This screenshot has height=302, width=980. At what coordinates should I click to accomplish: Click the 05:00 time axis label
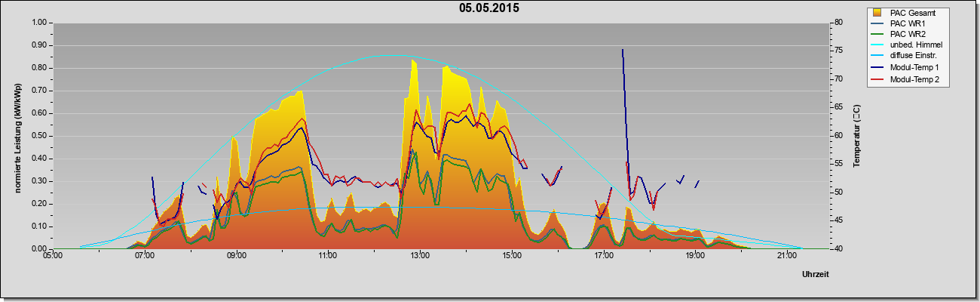53,257
